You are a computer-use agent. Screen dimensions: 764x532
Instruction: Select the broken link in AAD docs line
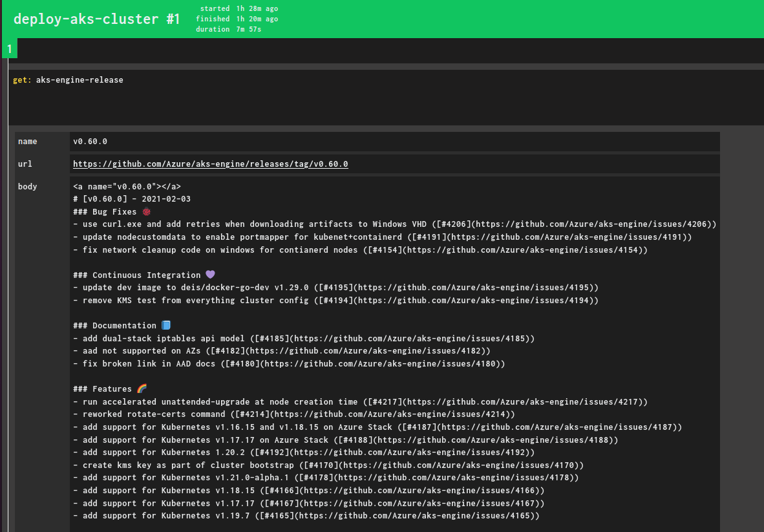(x=289, y=363)
